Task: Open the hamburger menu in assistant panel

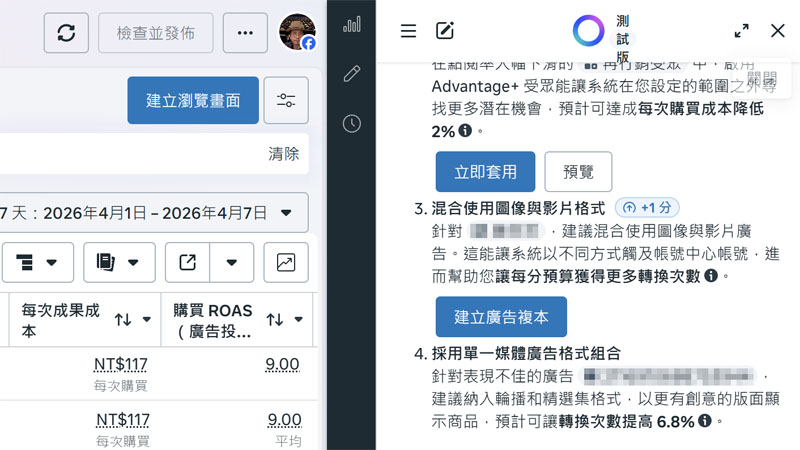Action: point(408,31)
